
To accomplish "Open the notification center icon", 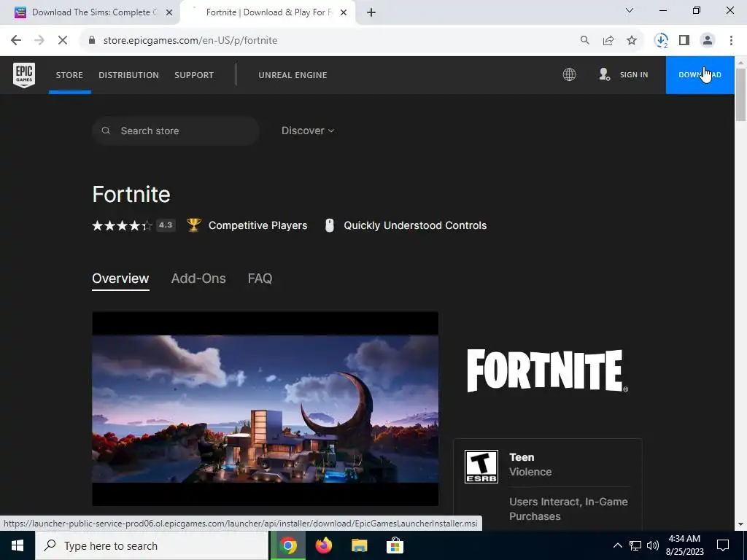I will 723,545.
